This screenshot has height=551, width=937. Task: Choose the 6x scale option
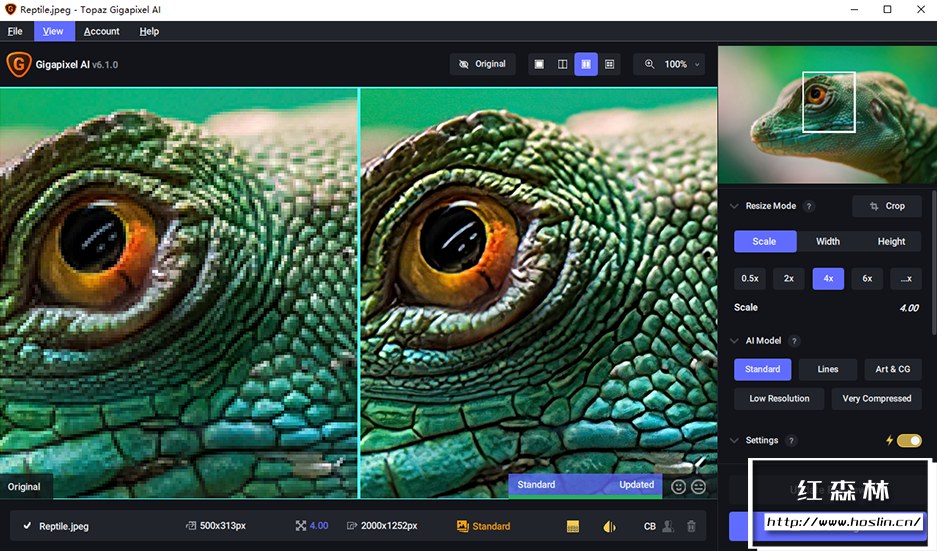(x=867, y=278)
